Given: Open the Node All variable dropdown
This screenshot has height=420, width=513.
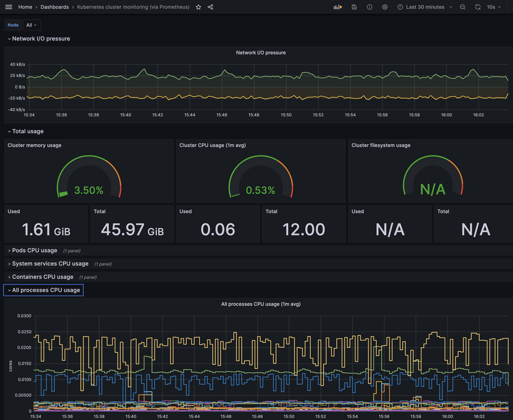Looking at the screenshot, I should (32, 25).
